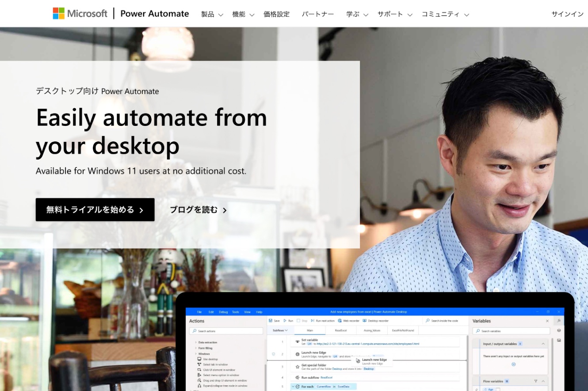Select the Age flow variable
588x391 pixels.
tap(489, 389)
